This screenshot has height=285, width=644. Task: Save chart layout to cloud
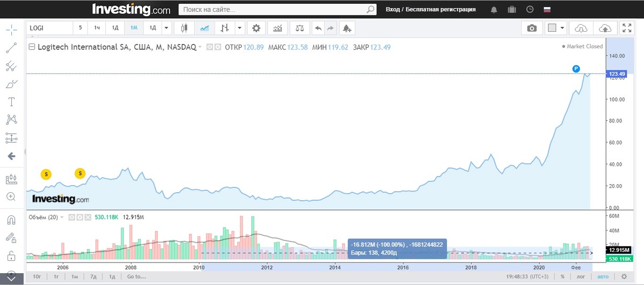[x=604, y=28]
